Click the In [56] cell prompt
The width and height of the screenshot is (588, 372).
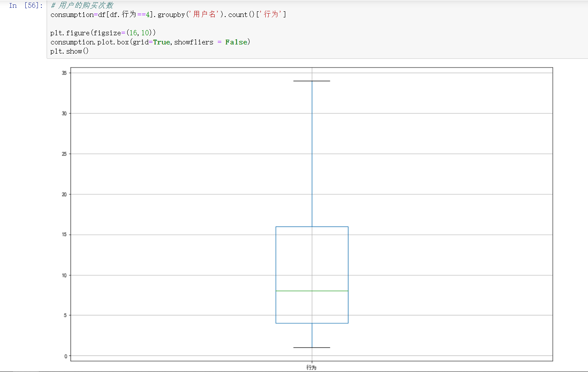pos(26,6)
